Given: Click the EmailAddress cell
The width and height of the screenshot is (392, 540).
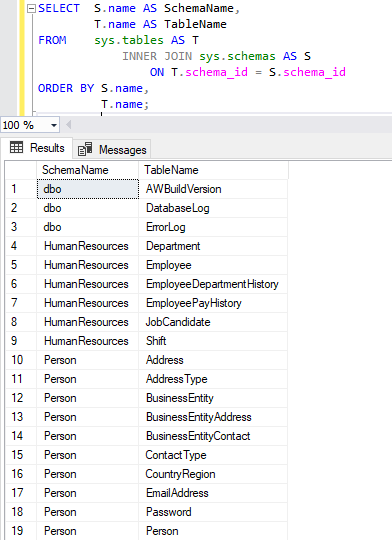Looking at the screenshot, I should click(x=213, y=493).
